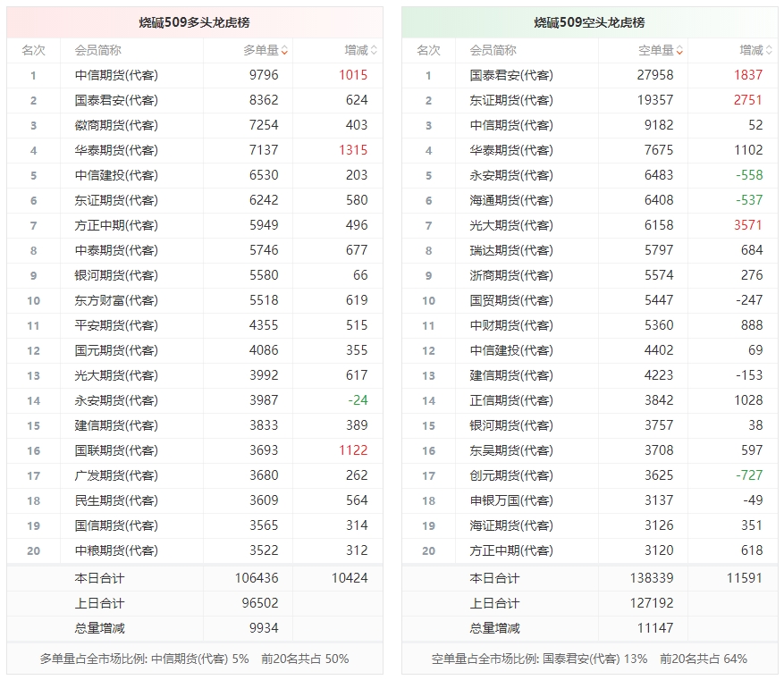Select 银河期货(代客) in long table

[195, 275]
